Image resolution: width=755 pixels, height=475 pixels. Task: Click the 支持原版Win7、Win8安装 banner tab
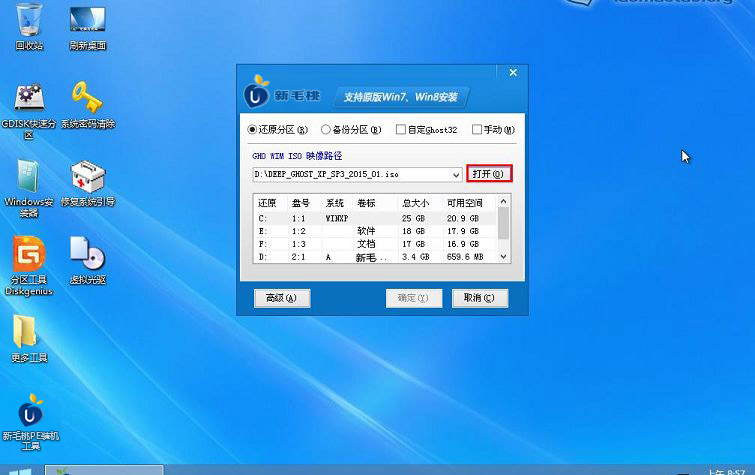coord(401,97)
